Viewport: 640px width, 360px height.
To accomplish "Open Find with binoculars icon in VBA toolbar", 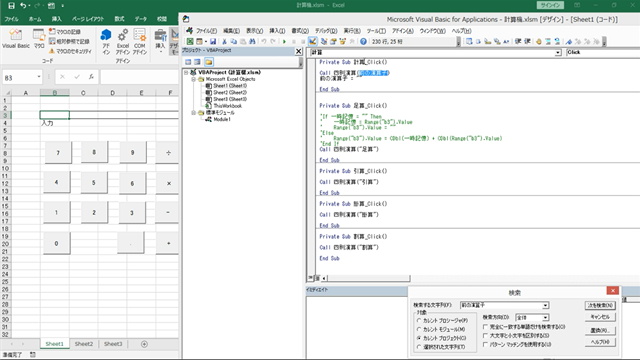I will (252, 41).
